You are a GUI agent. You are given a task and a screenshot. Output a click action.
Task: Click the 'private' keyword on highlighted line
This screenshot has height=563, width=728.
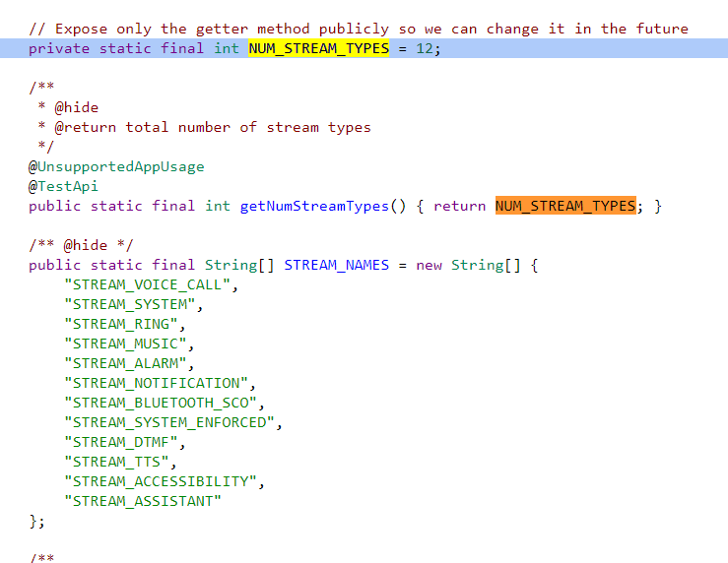tap(59, 48)
